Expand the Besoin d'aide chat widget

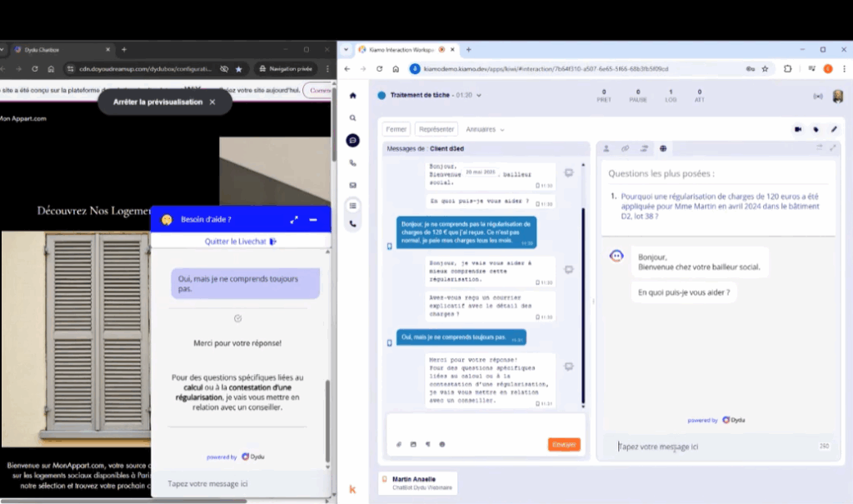click(x=294, y=220)
